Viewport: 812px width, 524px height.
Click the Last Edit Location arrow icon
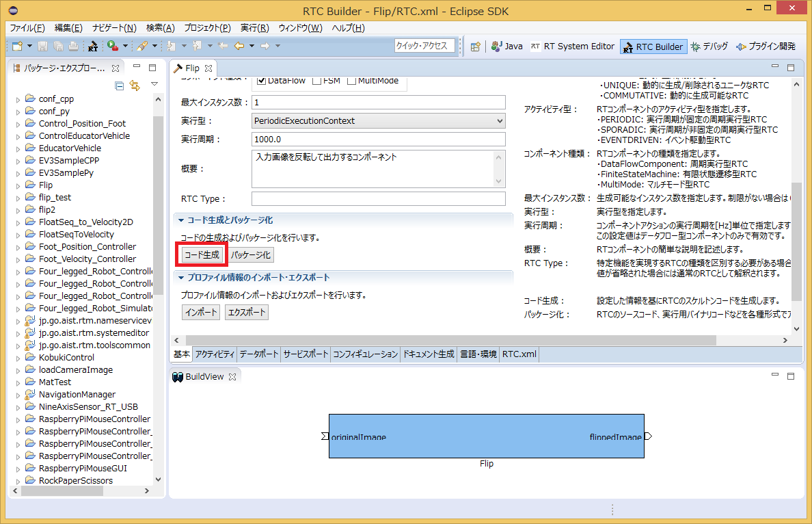224,46
